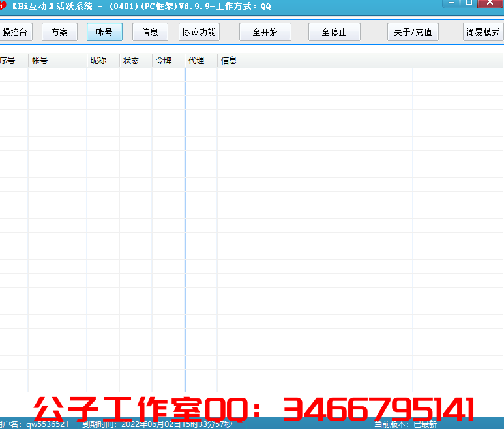Viewport: 504px width, 429px height.
Task: Maximize the Hi互动 window
Action: coord(469,3)
